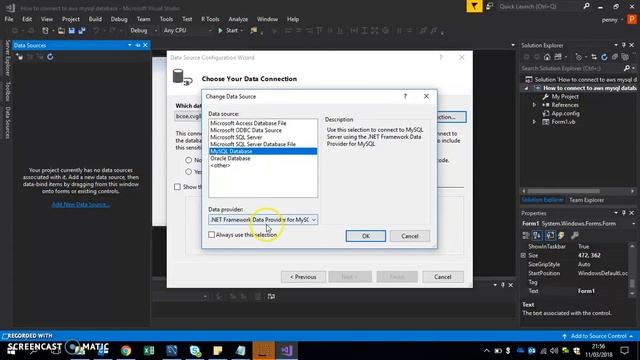Open the Tools menu

[166, 19]
